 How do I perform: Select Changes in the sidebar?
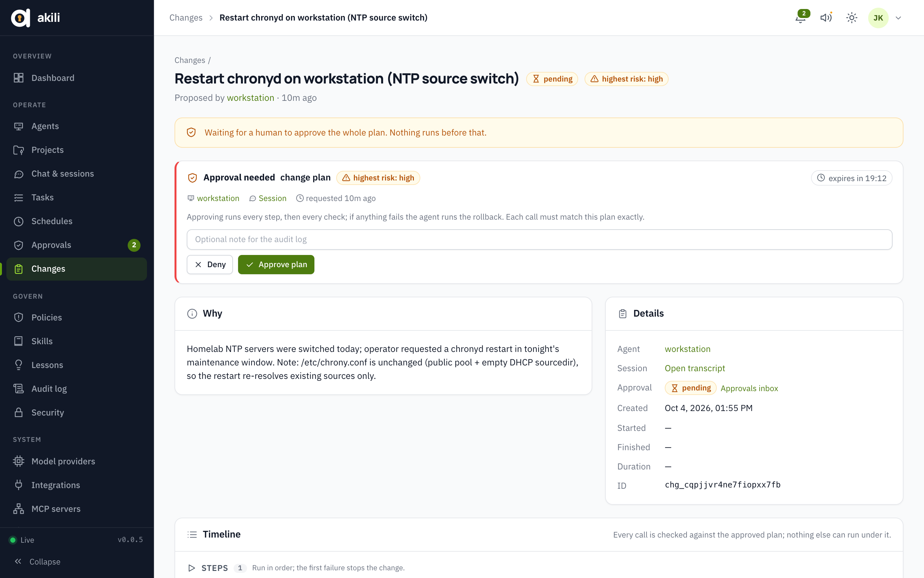coord(77,269)
